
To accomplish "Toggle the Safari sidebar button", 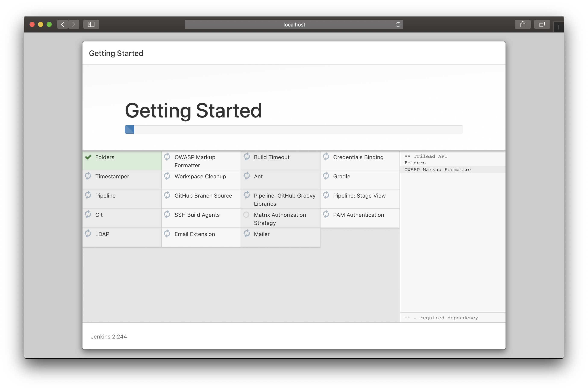I will coord(91,24).
